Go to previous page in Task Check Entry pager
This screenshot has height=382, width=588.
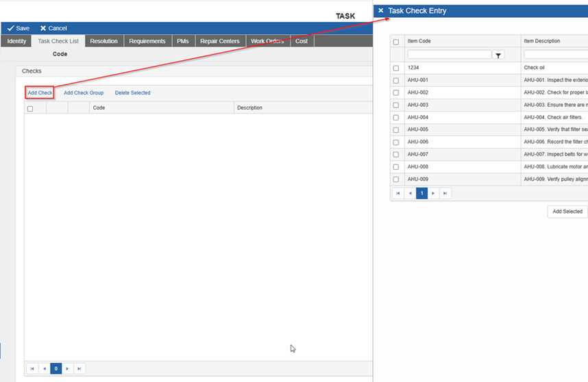coord(410,194)
